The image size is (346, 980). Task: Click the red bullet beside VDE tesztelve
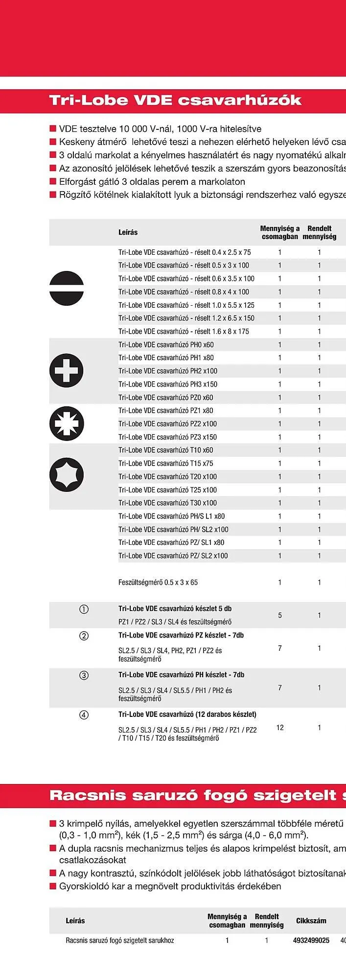click(x=53, y=129)
